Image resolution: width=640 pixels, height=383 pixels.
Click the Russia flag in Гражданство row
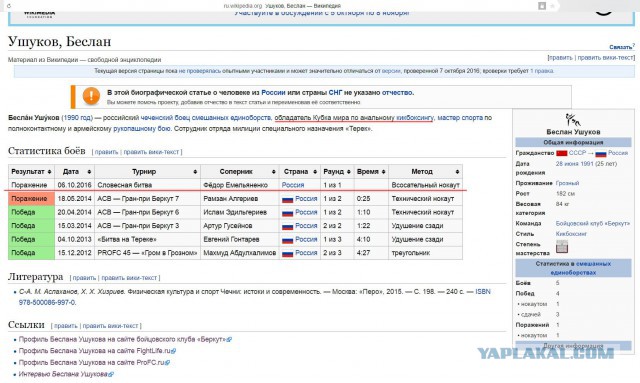click(x=601, y=154)
